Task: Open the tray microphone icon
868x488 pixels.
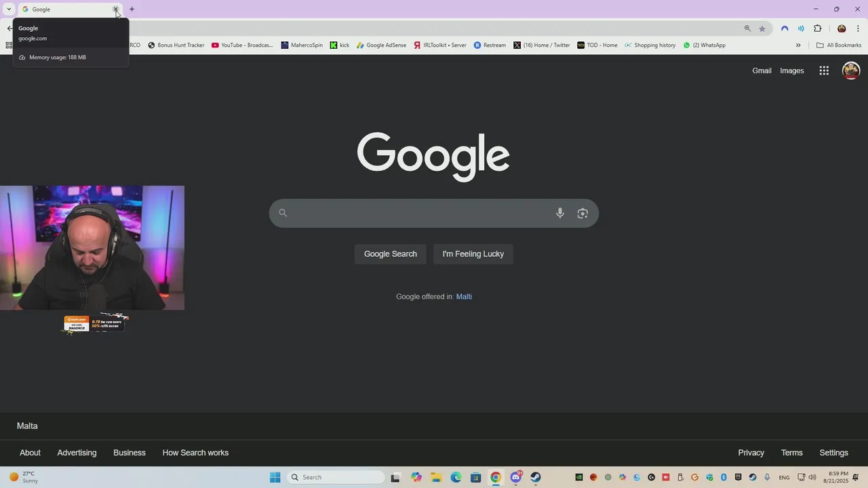Action: 767,477
